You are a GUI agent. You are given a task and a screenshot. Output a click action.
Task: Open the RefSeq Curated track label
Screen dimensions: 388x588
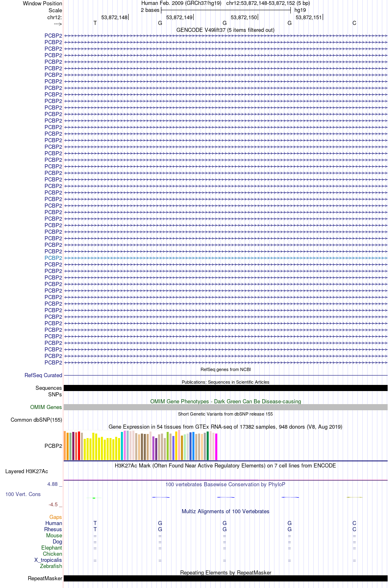pos(43,376)
